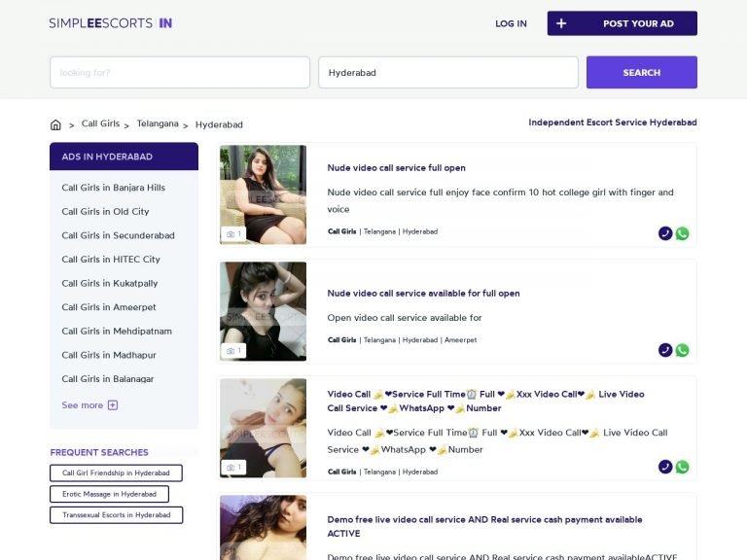
Task: Select Call Girls in Banjara Hills
Action: [x=114, y=188]
